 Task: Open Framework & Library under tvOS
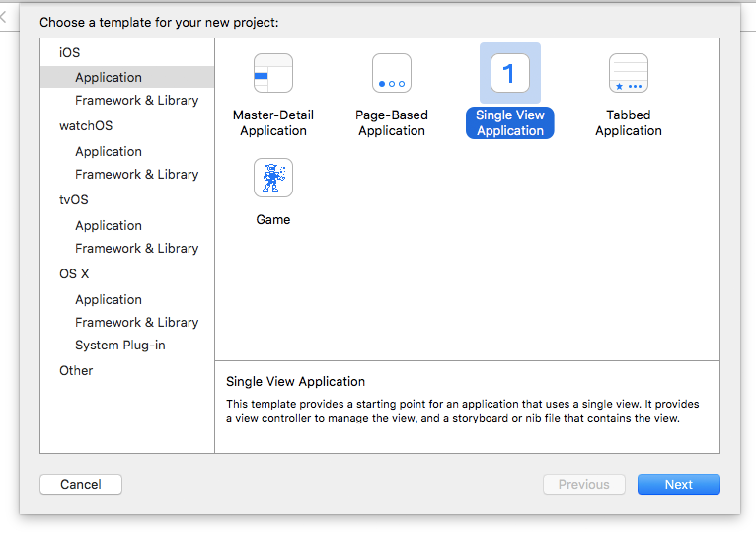(136, 249)
